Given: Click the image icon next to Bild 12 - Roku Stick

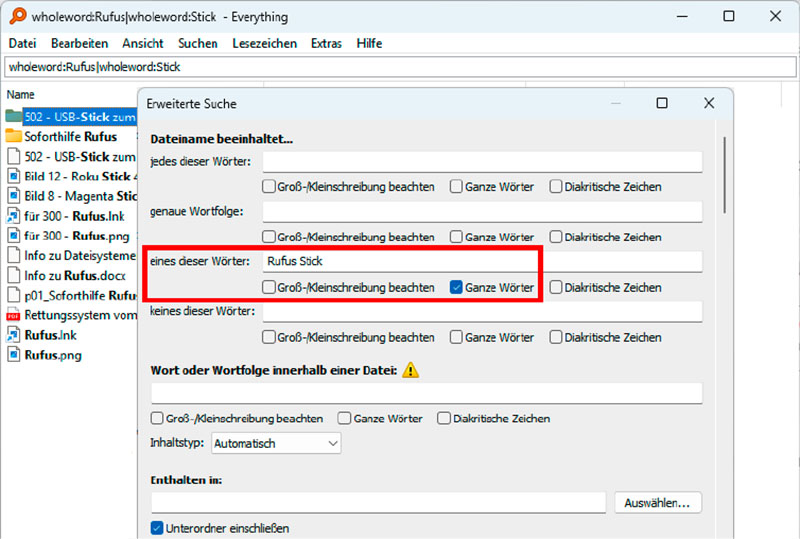Looking at the screenshot, I should (x=14, y=176).
